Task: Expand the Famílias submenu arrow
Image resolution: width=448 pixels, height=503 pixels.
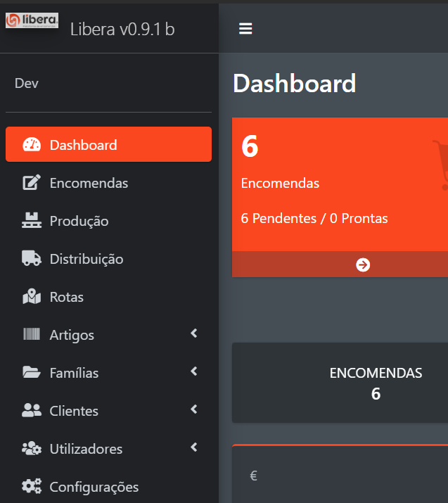Action: [x=194, y=372]
